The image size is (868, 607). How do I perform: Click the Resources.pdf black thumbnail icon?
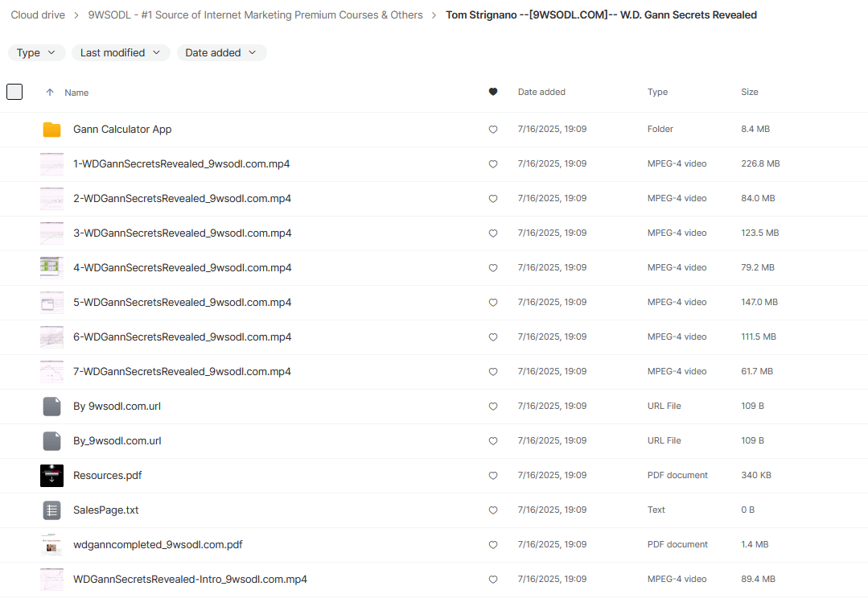(51, 476)
